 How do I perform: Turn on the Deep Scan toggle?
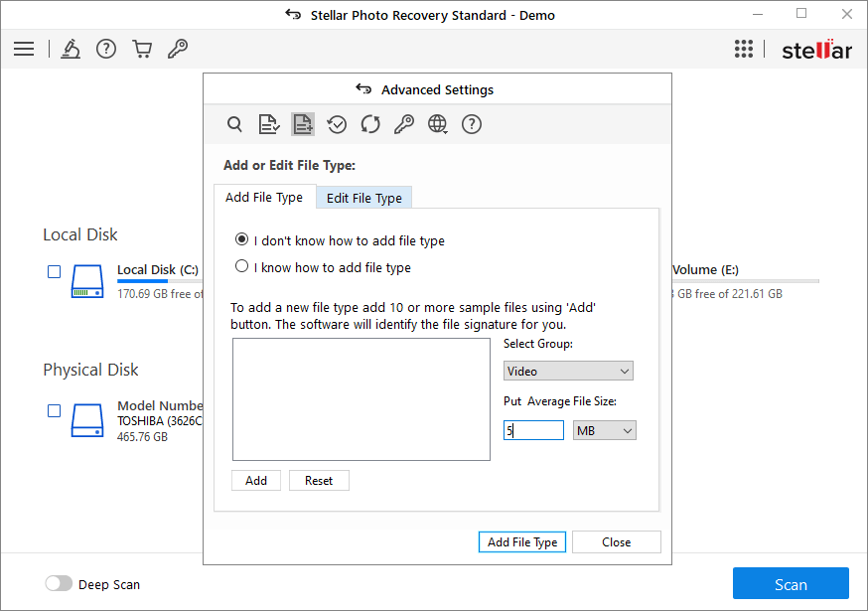coord(59,583)
